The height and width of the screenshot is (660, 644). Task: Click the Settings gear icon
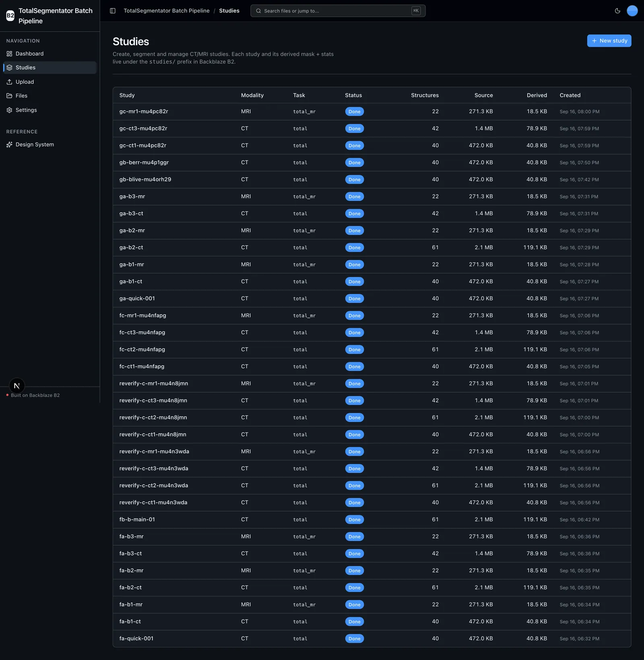point(9,110)
